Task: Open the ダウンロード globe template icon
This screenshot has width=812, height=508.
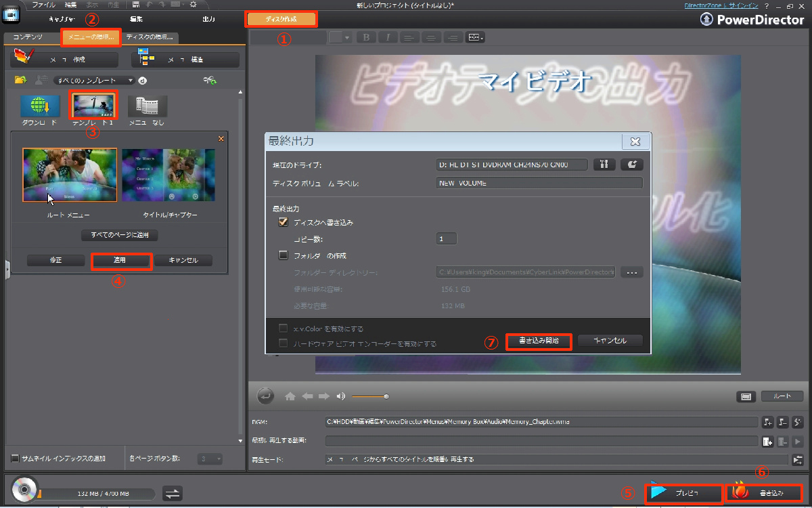Action: coord(40,106)
